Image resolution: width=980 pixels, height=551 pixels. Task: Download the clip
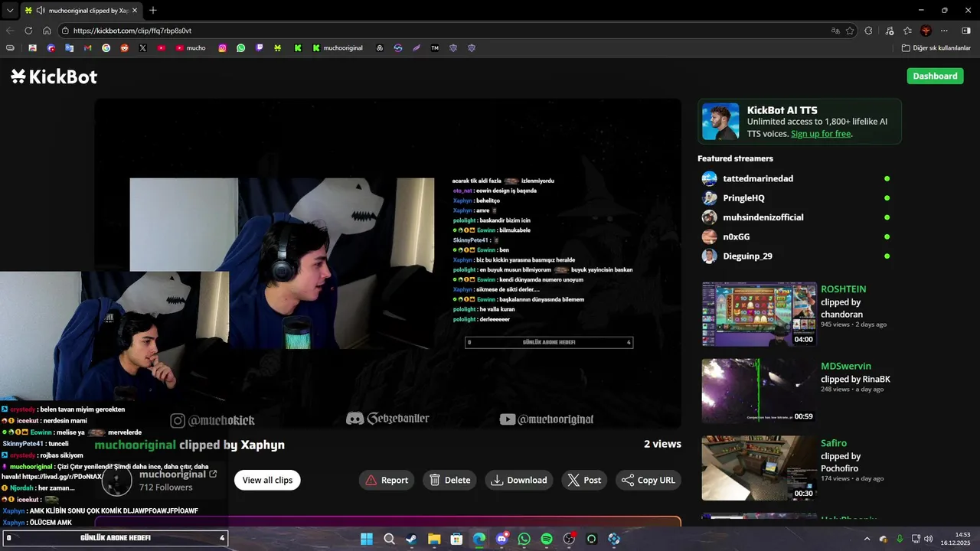519,480
